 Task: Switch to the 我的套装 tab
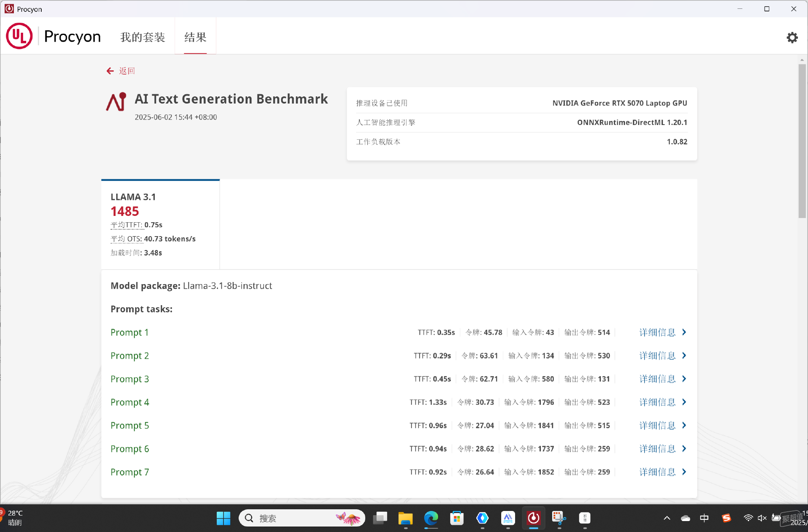tap(143, 37)
